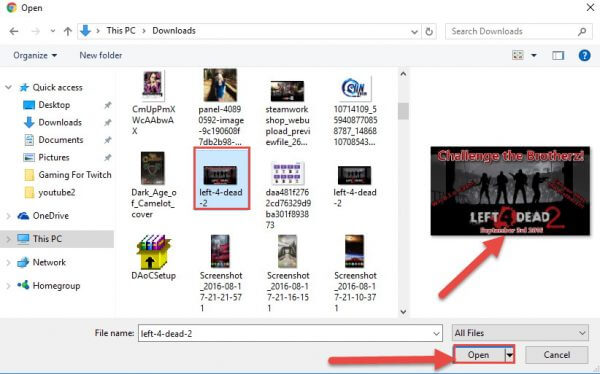Change view with the view layout icon

click(518, 56)
